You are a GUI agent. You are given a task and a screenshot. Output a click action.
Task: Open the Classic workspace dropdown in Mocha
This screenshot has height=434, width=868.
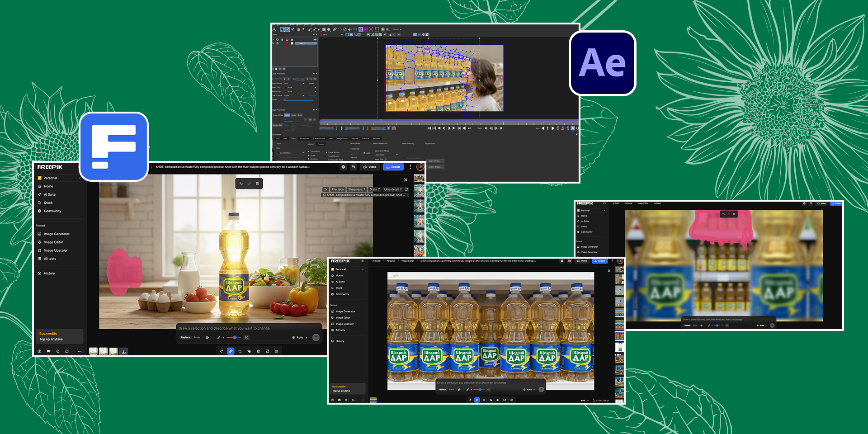396,29
